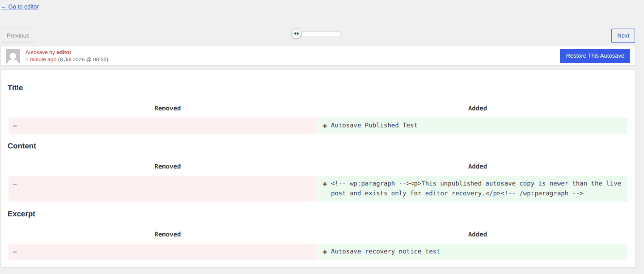Click the editor's avatar image
This screenshot has height=274, width=644.
(x=13, y=56)
